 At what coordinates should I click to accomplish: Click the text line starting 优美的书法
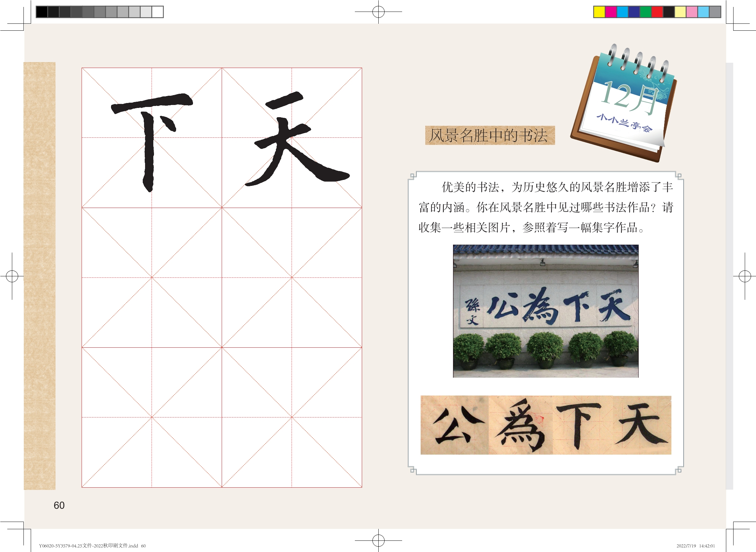[557, 187]
